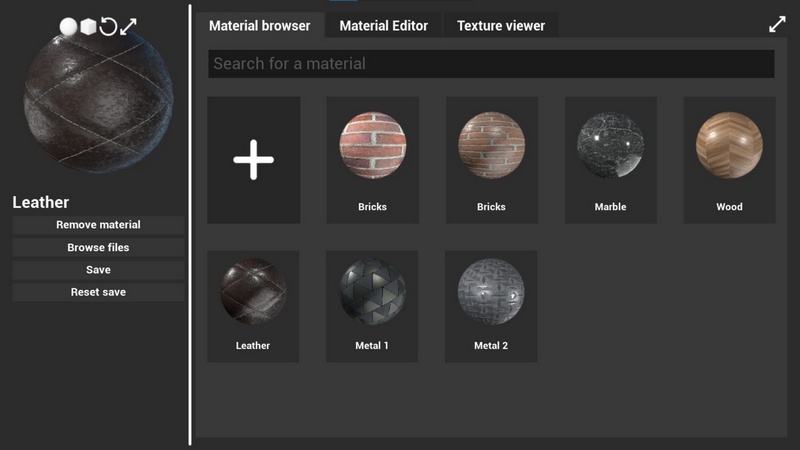Open the Texture viewer tab
The image size is (800, 450).
tap(501, 26)
